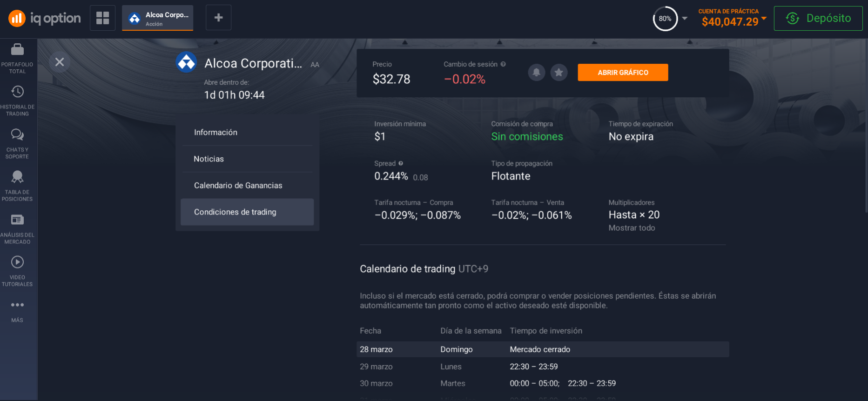Click the 29 marzo date cell
The width and height of the screenshot is (868, 401).
[376, 367]
